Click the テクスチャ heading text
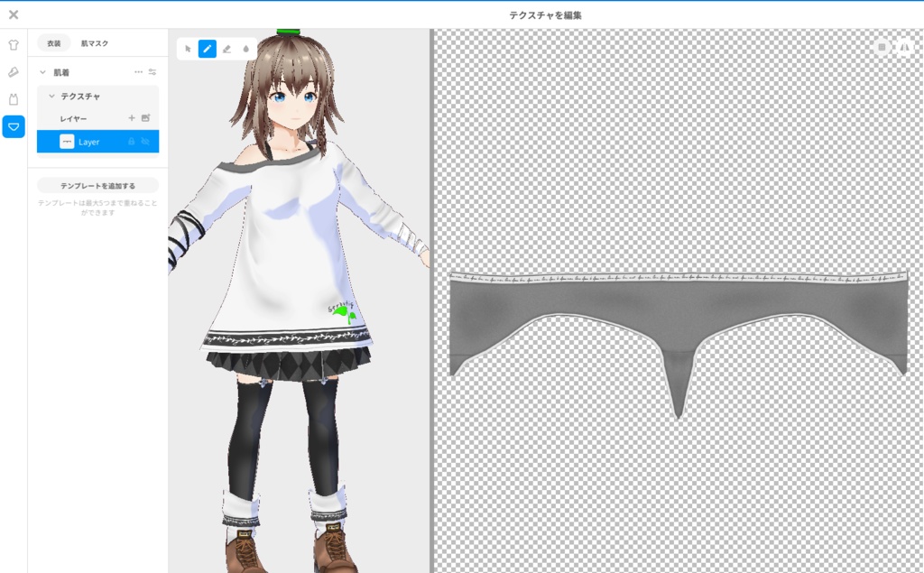The height and width of the screenshot is (573, 924). click(80, 96)
